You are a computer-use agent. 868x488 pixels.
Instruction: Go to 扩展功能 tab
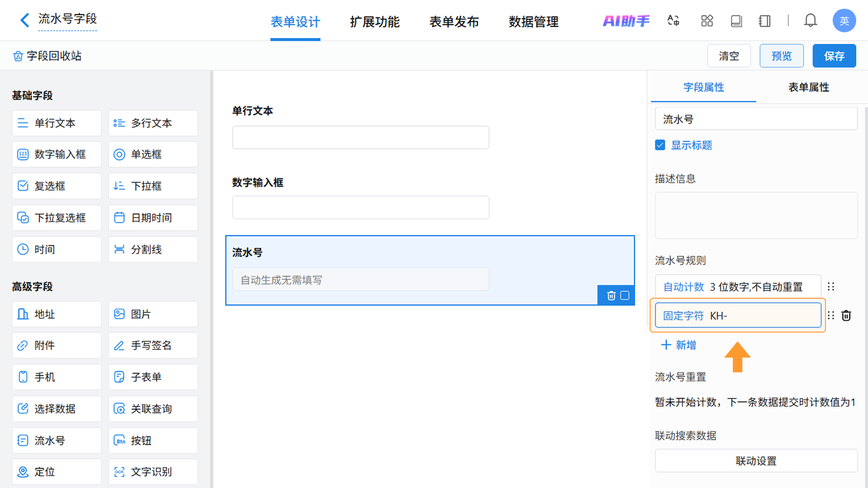tap(375, 22)
